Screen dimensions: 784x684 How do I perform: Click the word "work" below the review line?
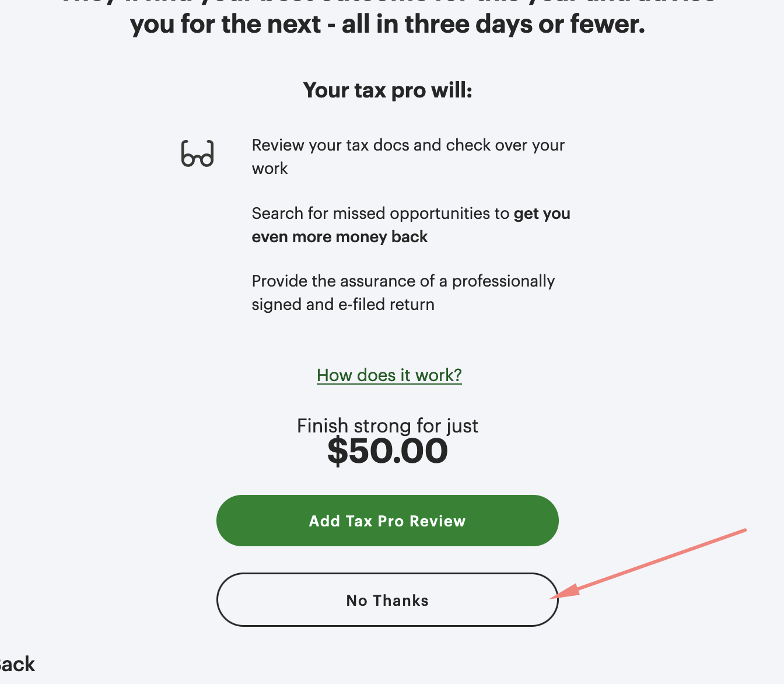(269, 169)
